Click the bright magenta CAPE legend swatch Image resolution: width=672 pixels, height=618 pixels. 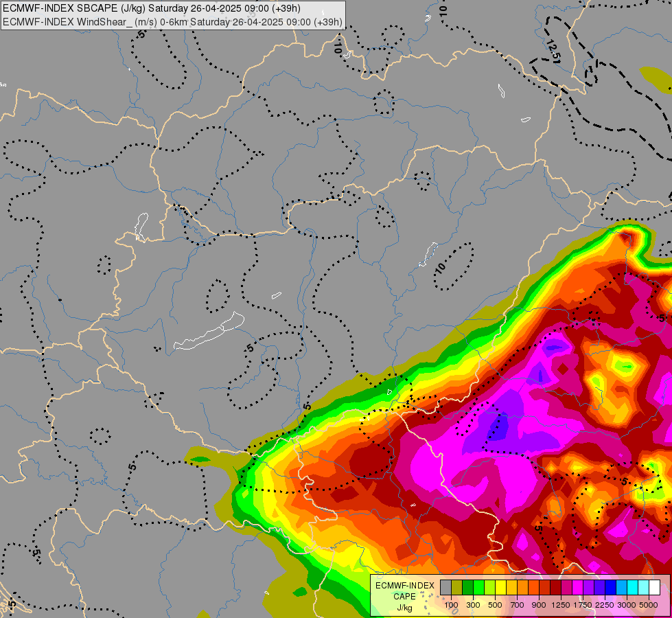[578, 588]
